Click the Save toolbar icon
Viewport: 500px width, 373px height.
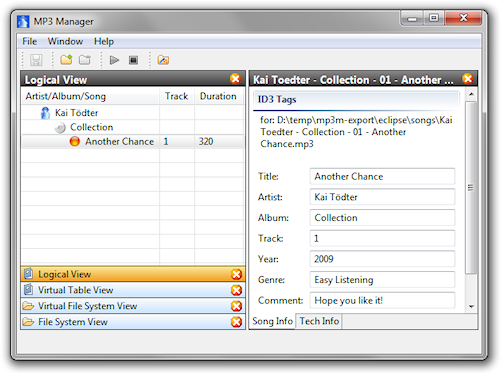click(x=36, y=60)
